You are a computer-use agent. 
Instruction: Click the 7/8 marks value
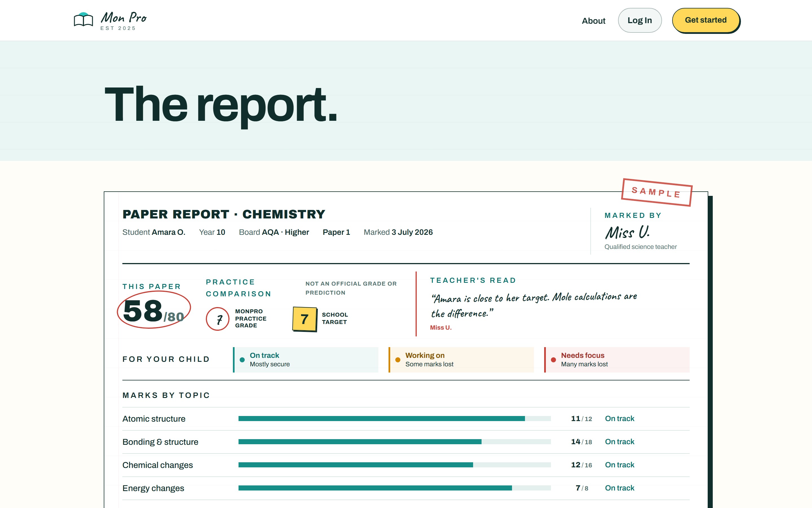[x=582, y=488]
